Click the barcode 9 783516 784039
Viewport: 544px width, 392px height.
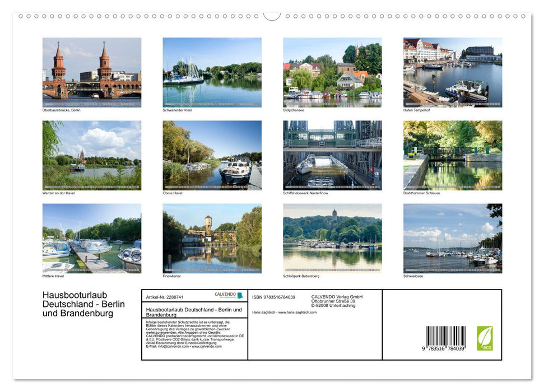[x=445, y=339]
